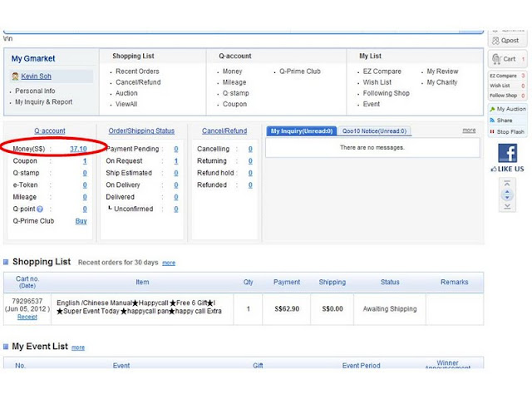Image resolution: width=532 pixels, height=399 pixels.
Task: Click the Payment Pending count 0
Action: [176, 149]
